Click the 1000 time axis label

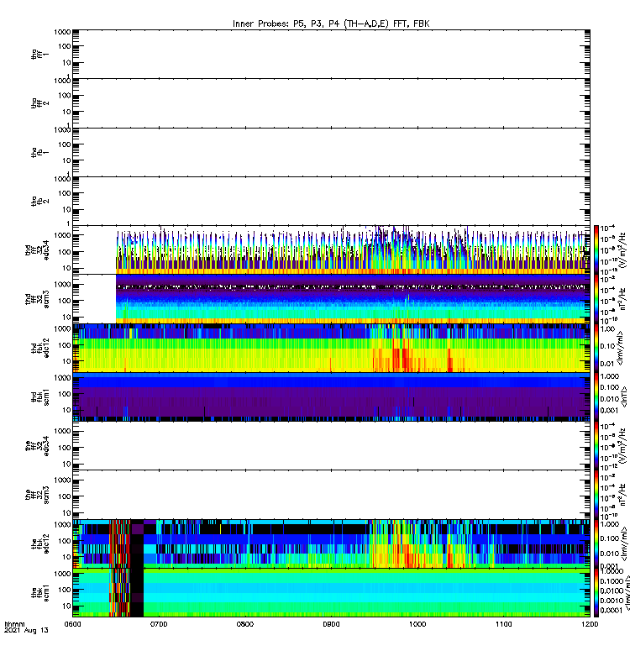(x=417, y=624)
